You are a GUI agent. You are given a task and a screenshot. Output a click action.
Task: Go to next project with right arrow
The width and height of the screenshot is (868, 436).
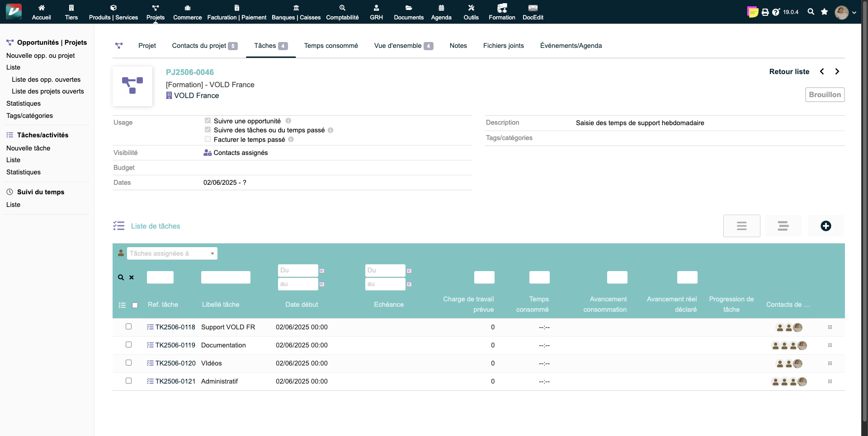pyautogui.click(x=837, y=71)
